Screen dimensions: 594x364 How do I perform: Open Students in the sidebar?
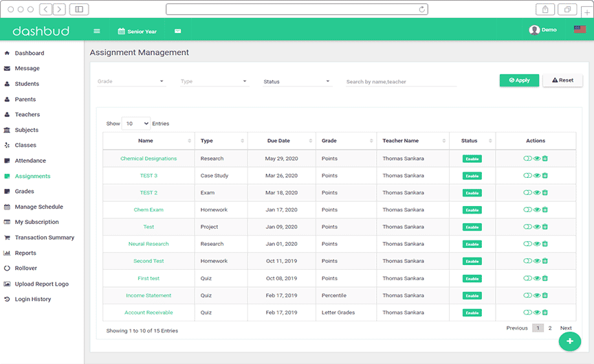point(27,84)
